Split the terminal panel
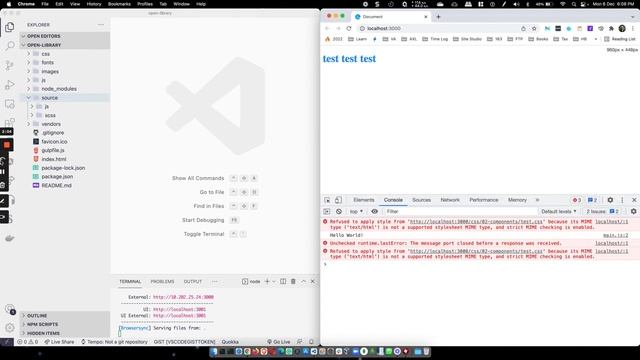Image resolution: width=640 pixels, height=360 pixels. 283,282
